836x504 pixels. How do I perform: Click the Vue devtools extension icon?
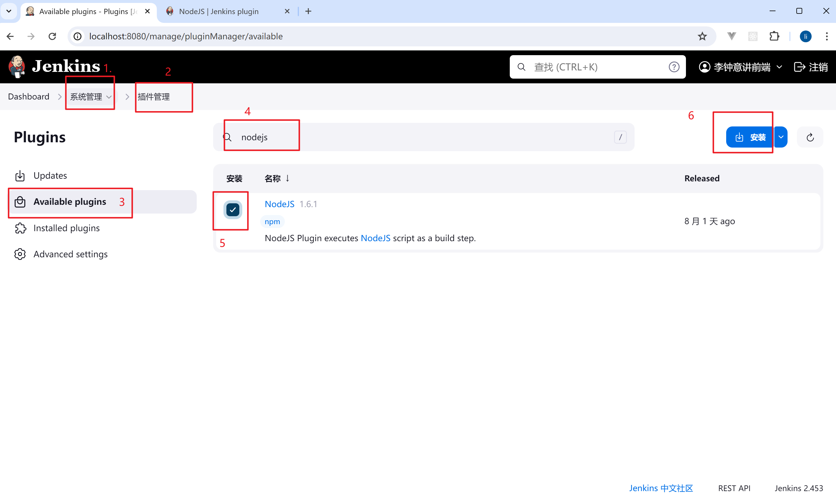click(731, 36)
